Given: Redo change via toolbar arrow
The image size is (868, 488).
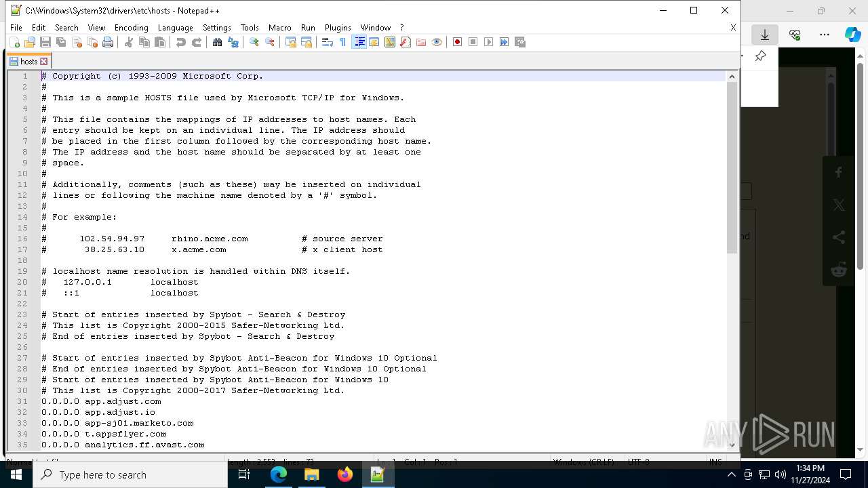Looking at the screenshot, I should click(197, 42).
